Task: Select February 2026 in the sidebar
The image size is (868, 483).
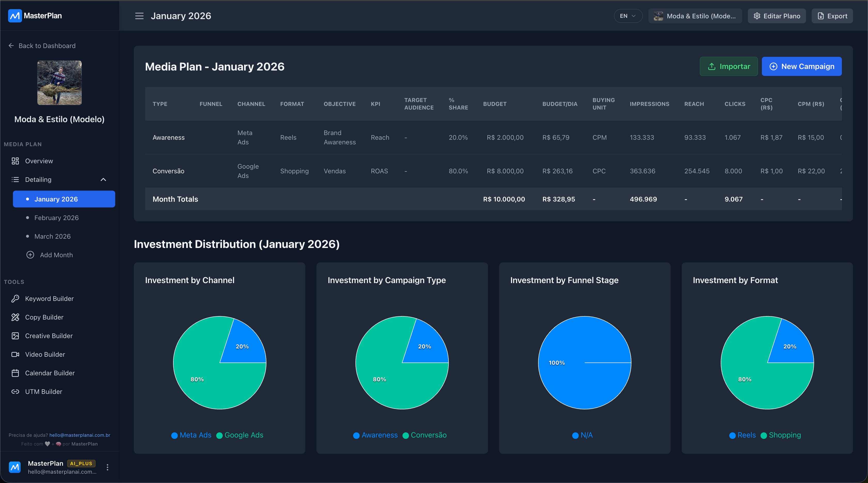Action: click(x=57, y=217)
